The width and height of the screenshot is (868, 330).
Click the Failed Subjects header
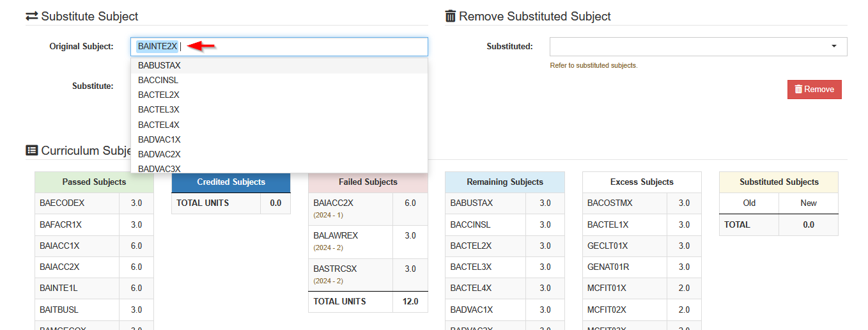pos(368,182)
